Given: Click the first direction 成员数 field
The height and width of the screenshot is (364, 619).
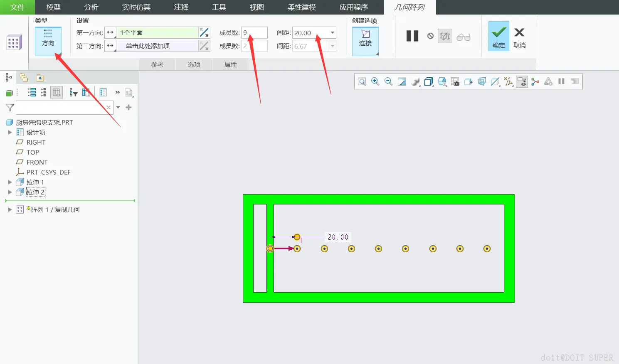Looking at the screenshot, I should pos(254,33).
